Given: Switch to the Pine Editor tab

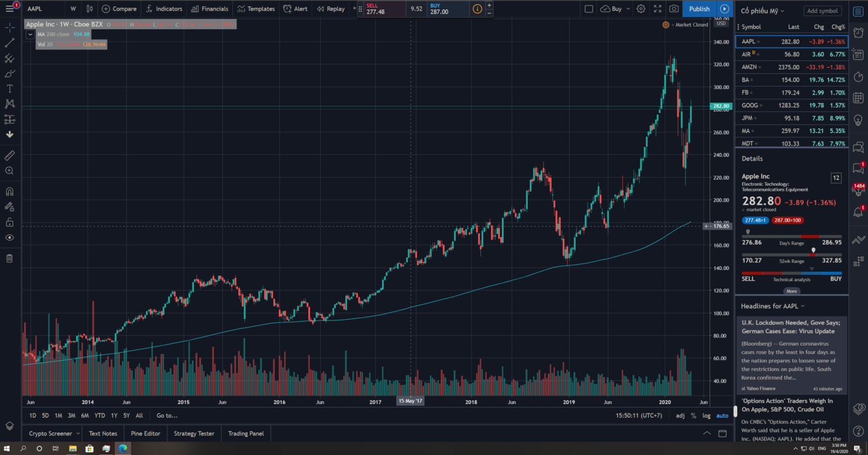Looking at the screenshot, I should click(x=146, y=434).
